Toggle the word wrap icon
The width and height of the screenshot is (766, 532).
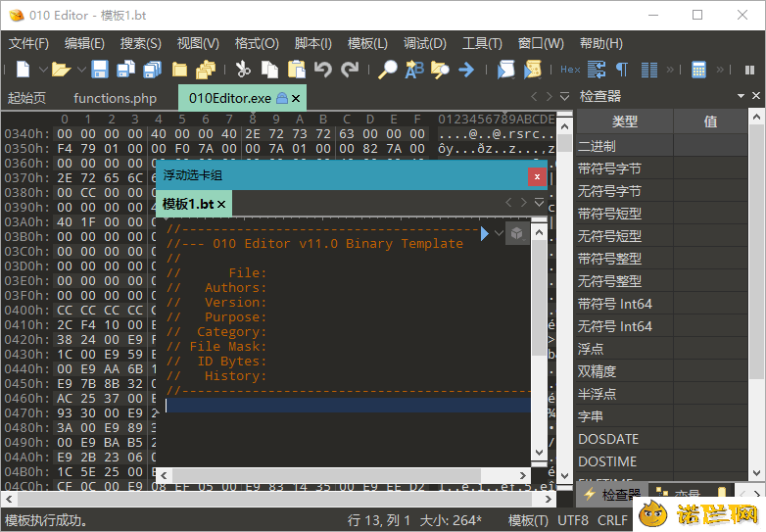(x=597, y=70)
